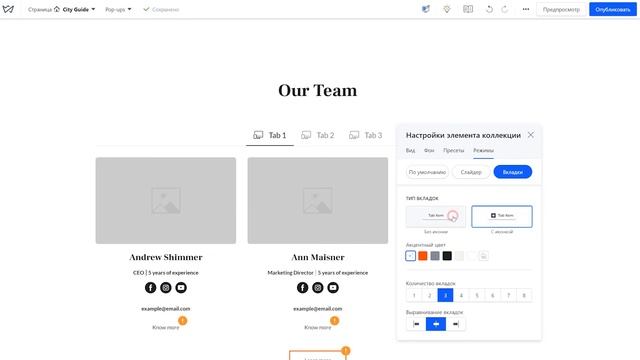
Task: Select Tab 1 on the page
Action: 270,135
